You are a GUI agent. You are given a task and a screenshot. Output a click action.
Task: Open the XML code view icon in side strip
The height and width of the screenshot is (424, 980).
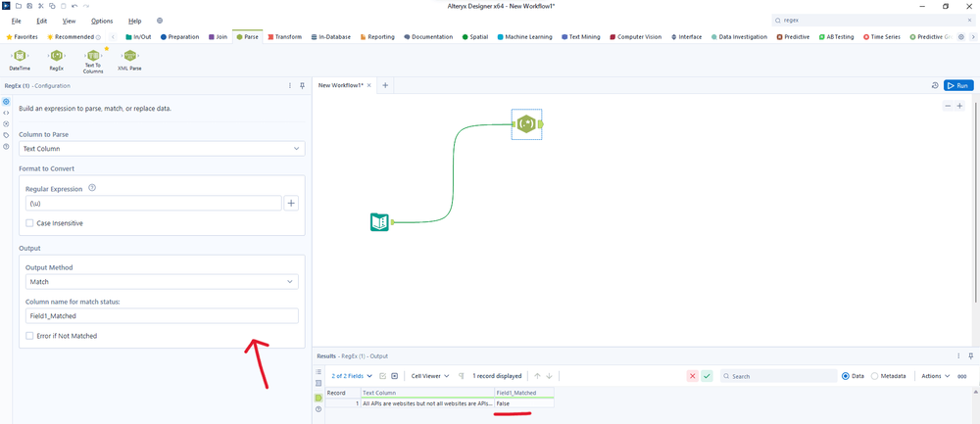click(6, 113)
